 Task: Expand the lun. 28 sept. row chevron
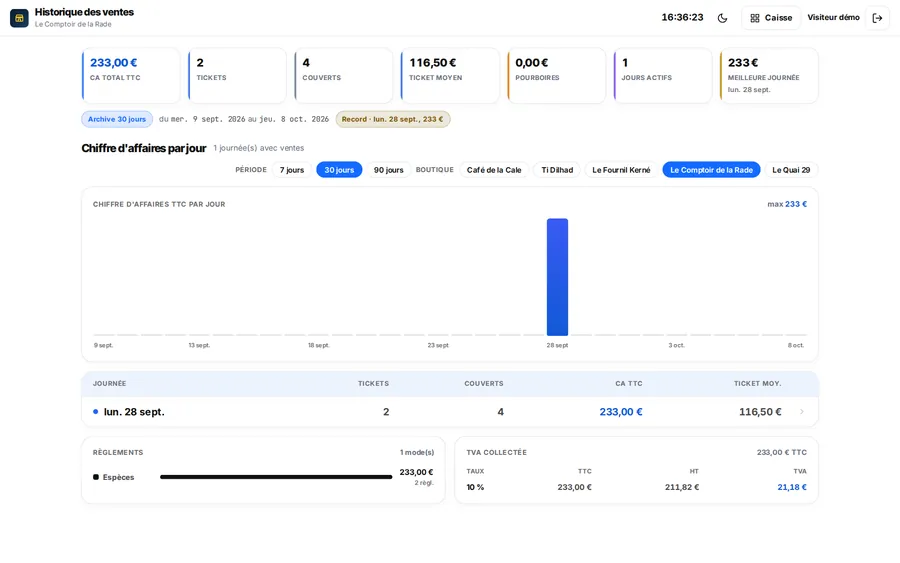point(802,411)
